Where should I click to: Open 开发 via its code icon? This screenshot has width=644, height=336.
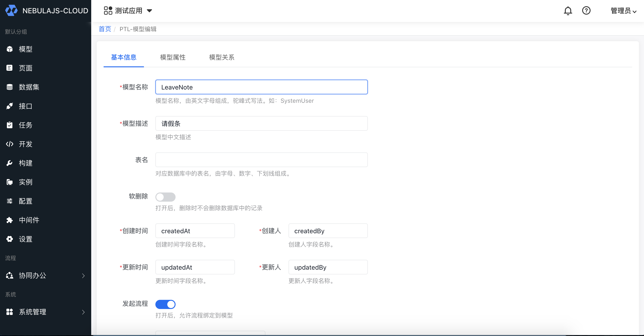click(x=9, y=144)
